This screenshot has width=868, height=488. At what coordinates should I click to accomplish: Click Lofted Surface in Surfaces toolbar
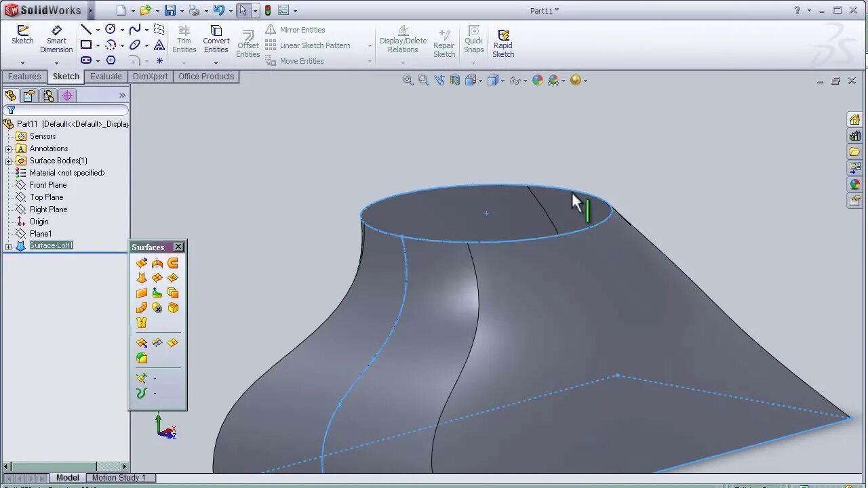click(x=142, y=278)
